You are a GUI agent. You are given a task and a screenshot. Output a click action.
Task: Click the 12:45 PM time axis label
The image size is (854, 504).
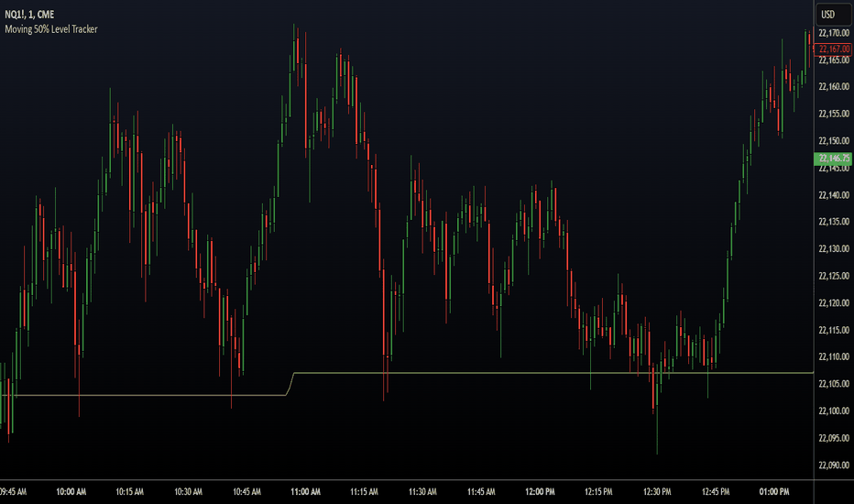click(x=716, y=491)
